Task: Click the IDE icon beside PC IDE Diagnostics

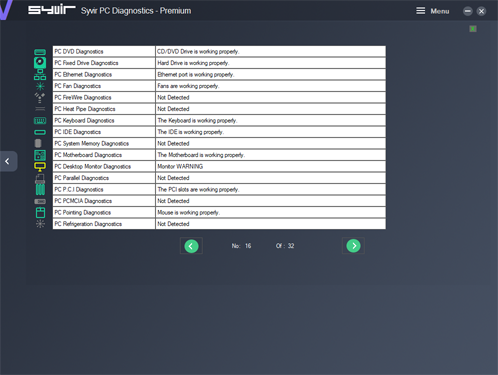Action: tap(40, 132)
